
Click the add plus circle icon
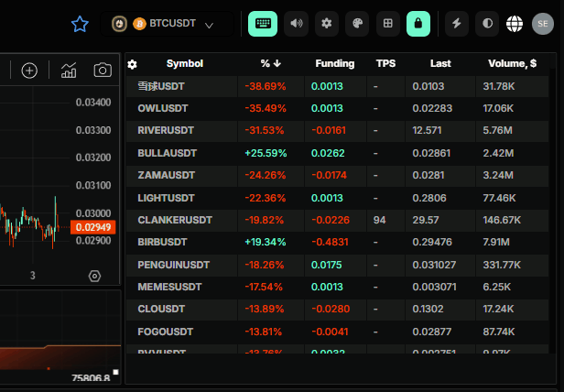29,71
